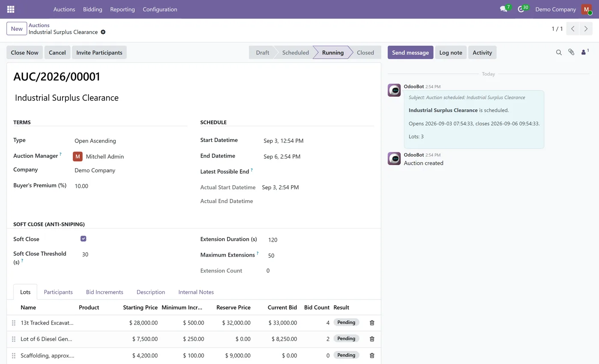Open the conversations messages icon
599x364 pixels.
coord(504,9)
